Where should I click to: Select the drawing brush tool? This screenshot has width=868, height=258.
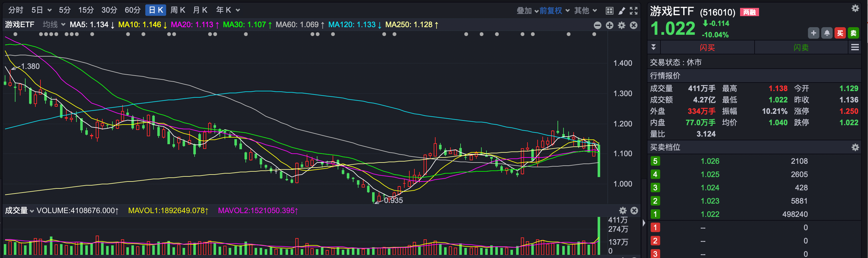(x=622, y=11)
